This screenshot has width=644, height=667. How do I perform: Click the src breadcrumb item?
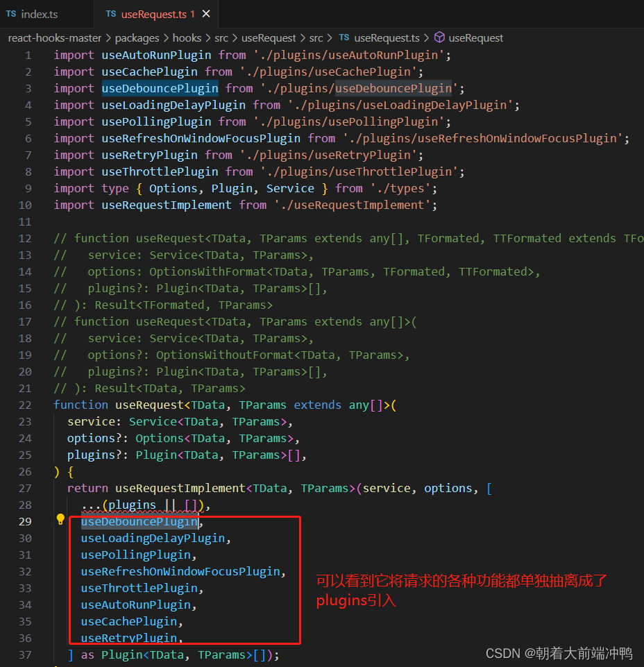coord(222,38)
